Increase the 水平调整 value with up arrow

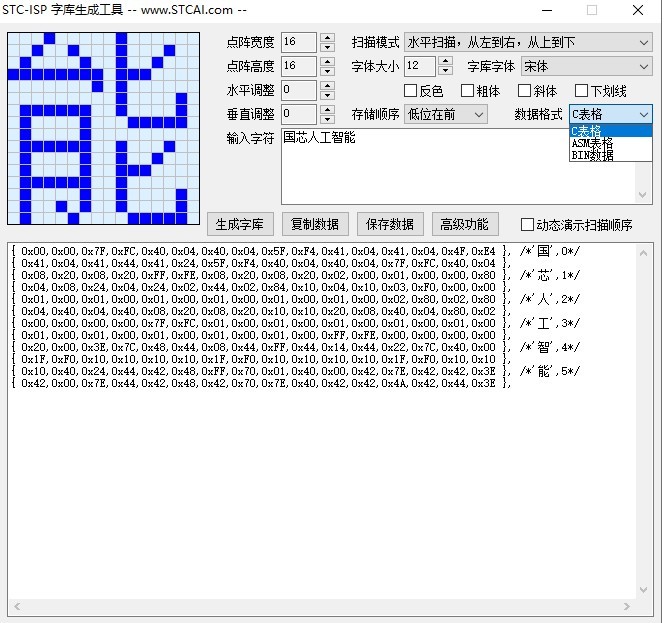coord(327,86)
